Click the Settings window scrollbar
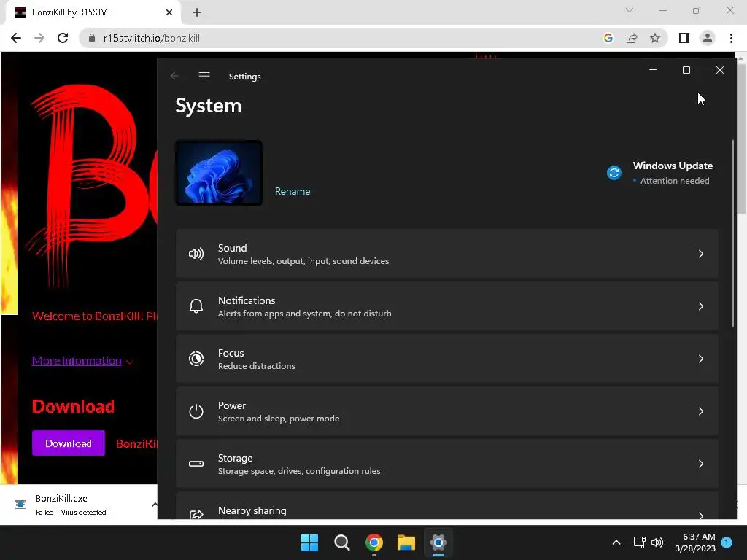 (732, 233)
